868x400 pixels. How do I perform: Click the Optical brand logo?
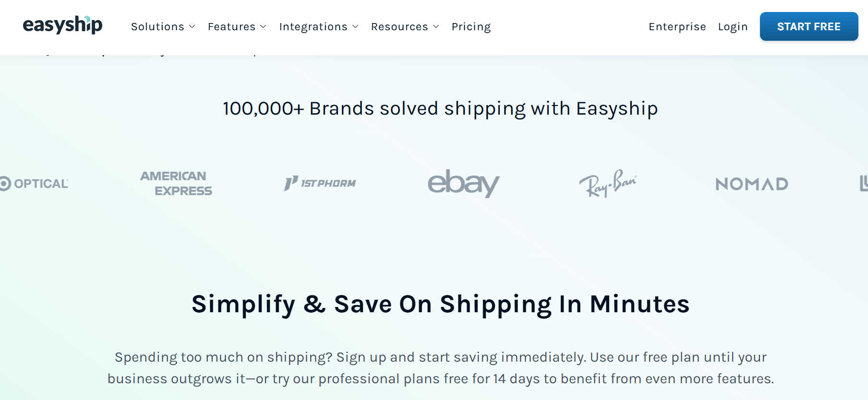click(x=35, y=184)
